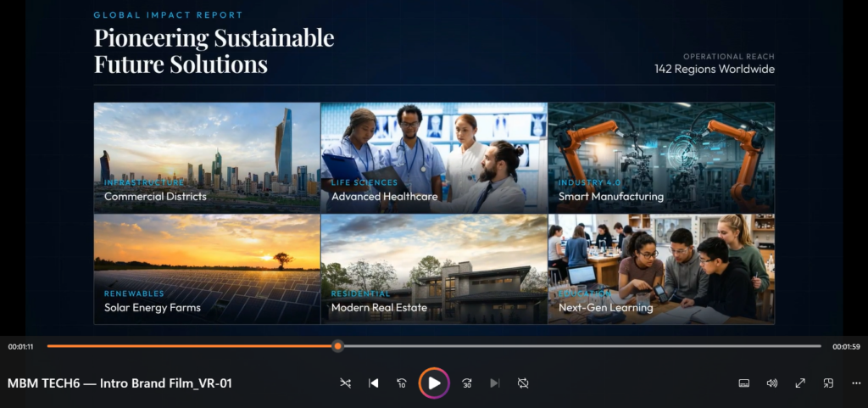868x408 pixels.
Task: Click the Advanced Healthcare tile
Action: click(x=434, y=158)
